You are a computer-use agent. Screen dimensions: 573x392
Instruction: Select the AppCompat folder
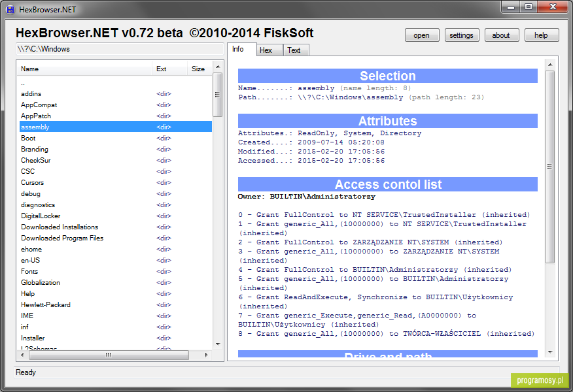click(116, 105)
